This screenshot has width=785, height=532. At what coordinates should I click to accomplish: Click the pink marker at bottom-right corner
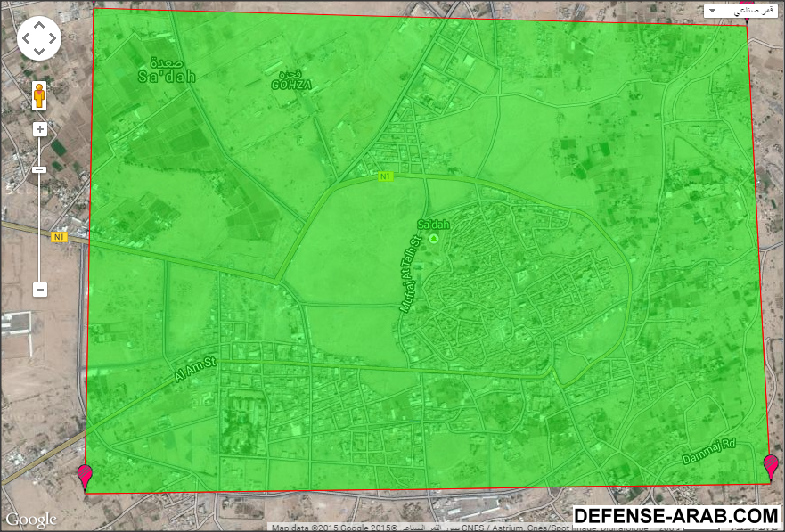point(771,464)
